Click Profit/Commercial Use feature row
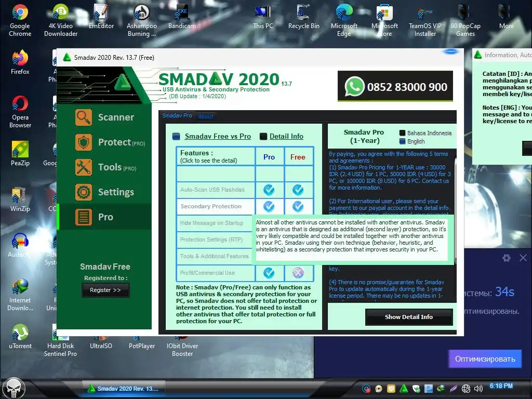Image resolution: width=532 pixels, height=399 pixels. click(x=216, y=273)
